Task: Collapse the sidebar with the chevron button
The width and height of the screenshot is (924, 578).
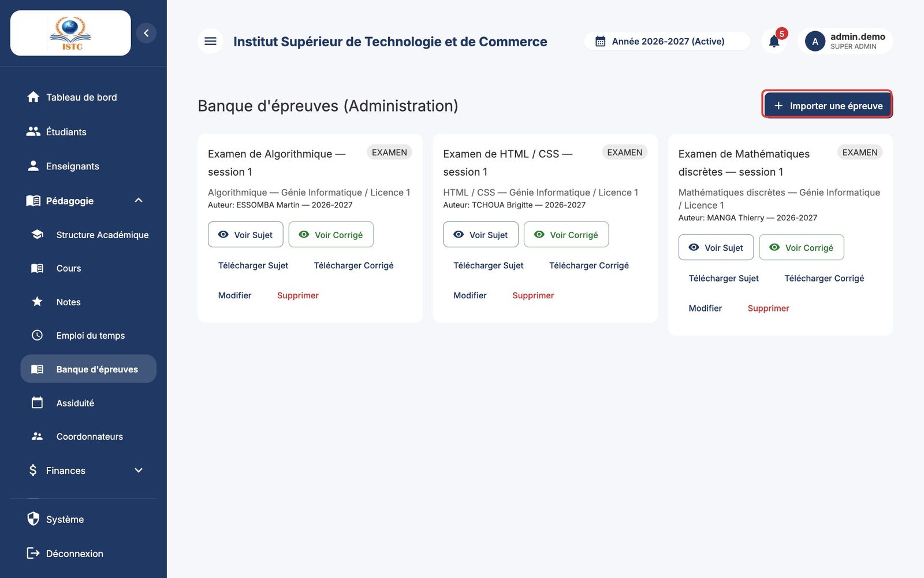Action: 146,33
